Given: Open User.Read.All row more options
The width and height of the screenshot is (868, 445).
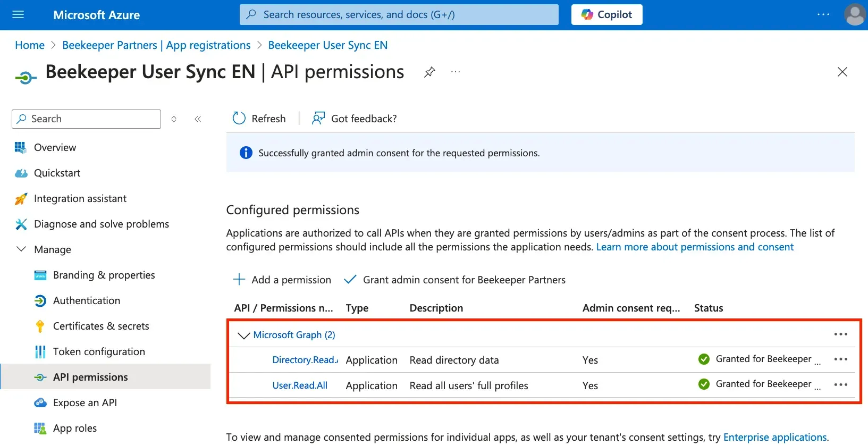Looking at the screenshot, I should [841, 385].
